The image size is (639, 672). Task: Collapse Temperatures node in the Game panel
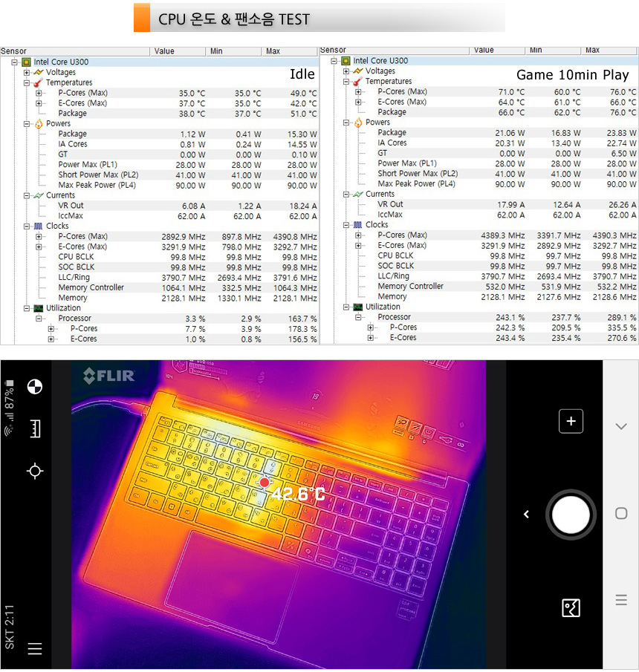(346, 82)
